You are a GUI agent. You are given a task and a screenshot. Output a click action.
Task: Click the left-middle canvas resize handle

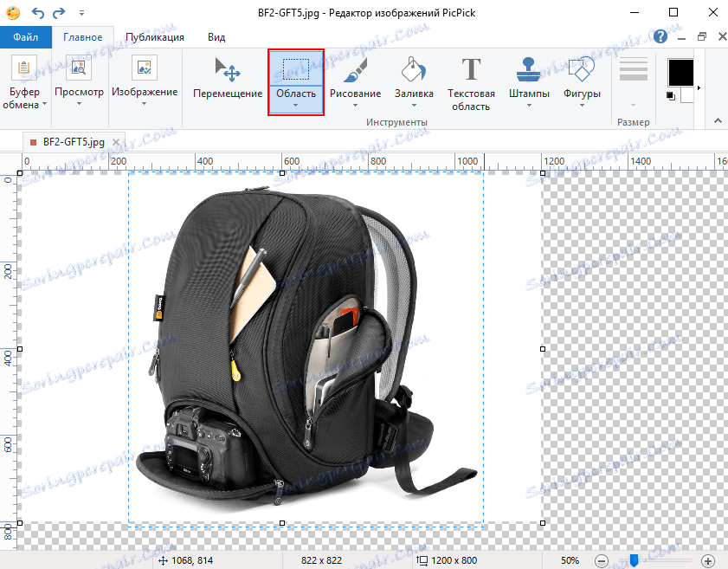pyautogui.click(x=20, y=349)
